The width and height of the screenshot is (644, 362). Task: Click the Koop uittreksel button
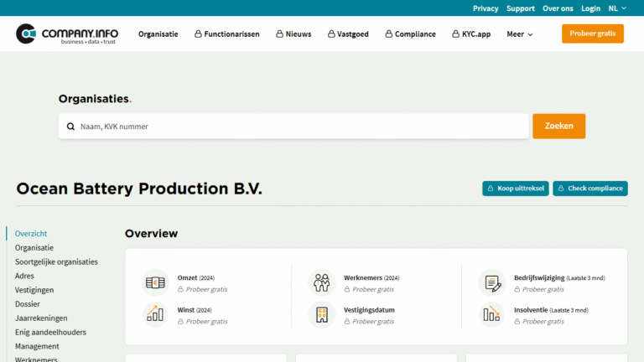point(515,189)
